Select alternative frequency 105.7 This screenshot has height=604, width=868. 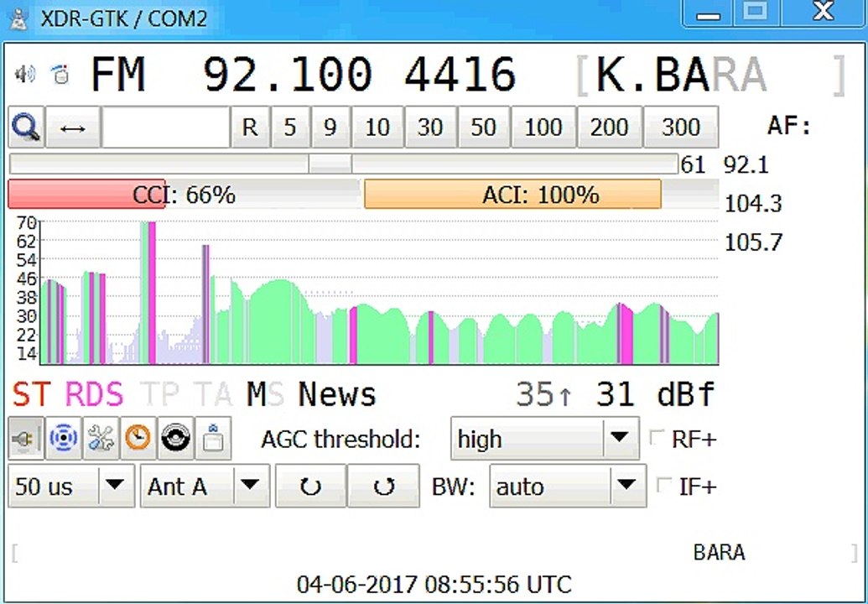(x=753, y=242)
